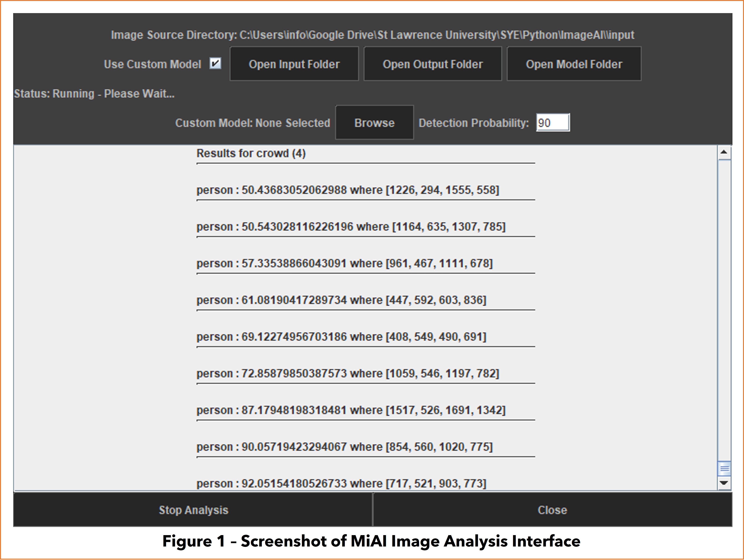Screen dimensions: 744x560
Task: Open Output Folder
Action: click(x=433, y=64)
